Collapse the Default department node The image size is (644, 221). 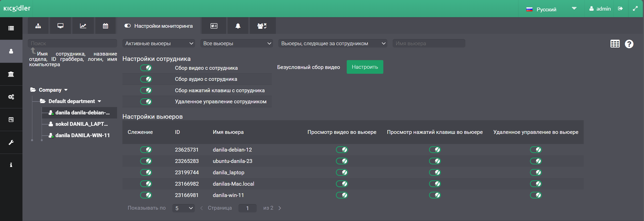pyautogui.click(x=99, y=101)
